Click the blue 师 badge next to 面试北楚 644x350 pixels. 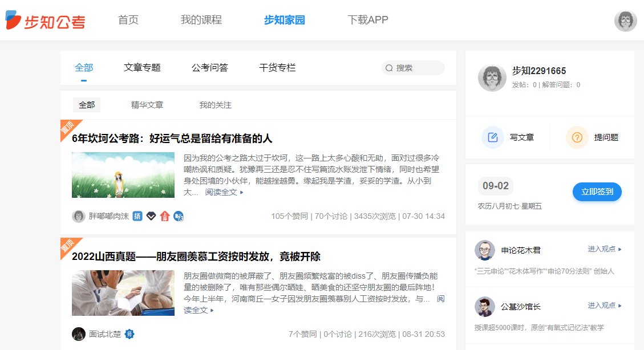(x=129, y=333)
